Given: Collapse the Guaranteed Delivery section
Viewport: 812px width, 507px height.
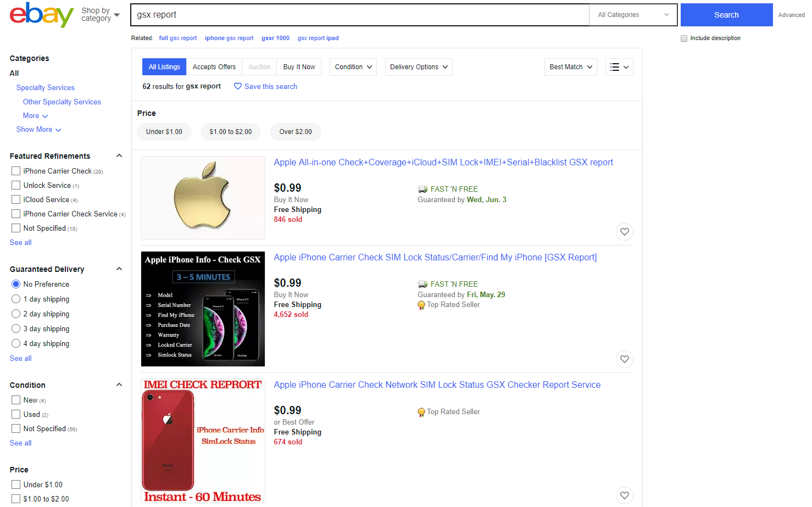Looking at the screenshot, I should coord(119,269).
